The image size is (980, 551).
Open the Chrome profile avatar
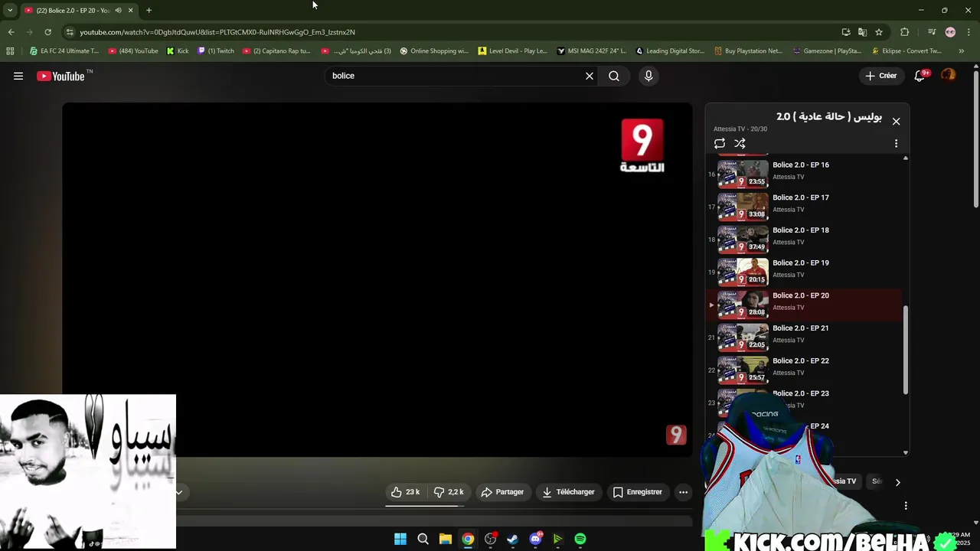pos(950,32)
